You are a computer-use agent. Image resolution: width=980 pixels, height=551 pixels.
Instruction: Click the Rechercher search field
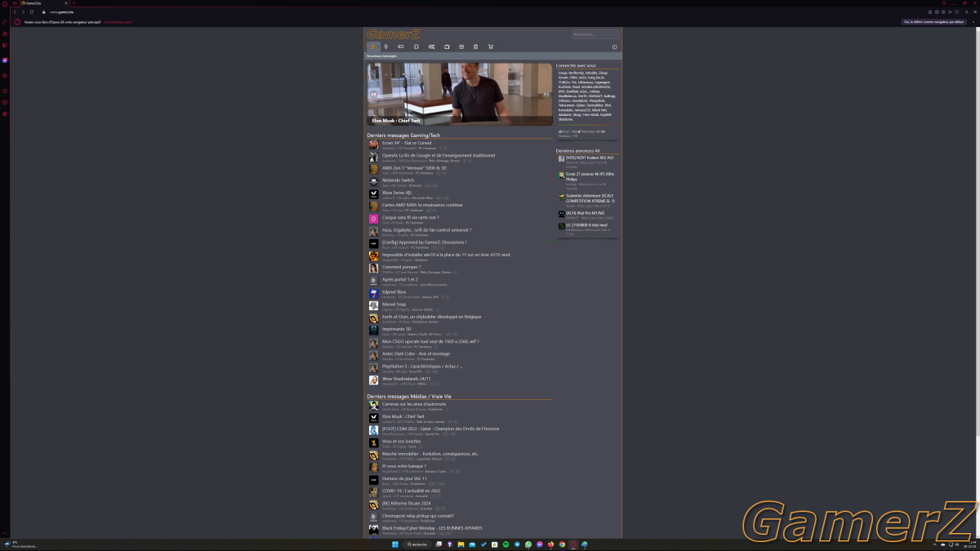coord(595,34)
